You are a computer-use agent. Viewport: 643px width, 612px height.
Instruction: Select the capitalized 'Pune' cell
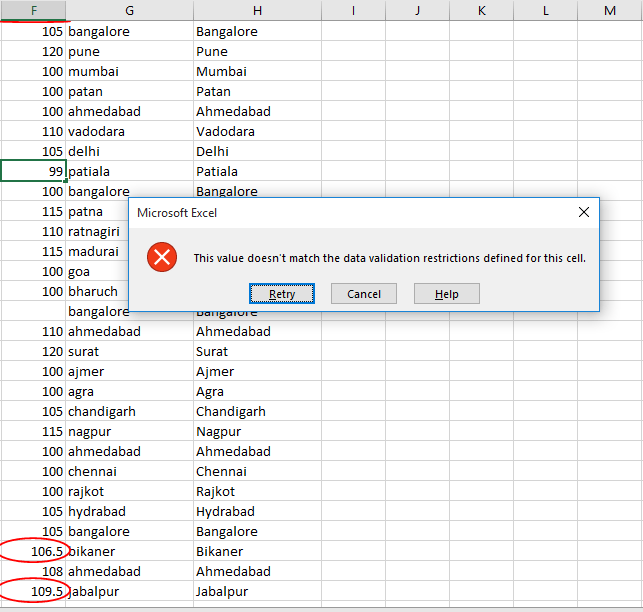coord(257,51)
